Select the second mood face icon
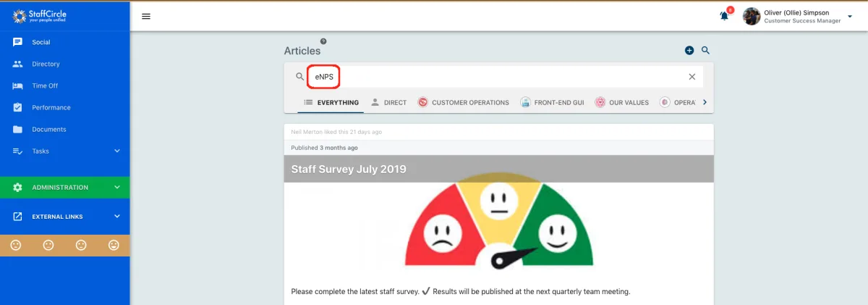This screenshot has width=868, height=305. point(48,245)
